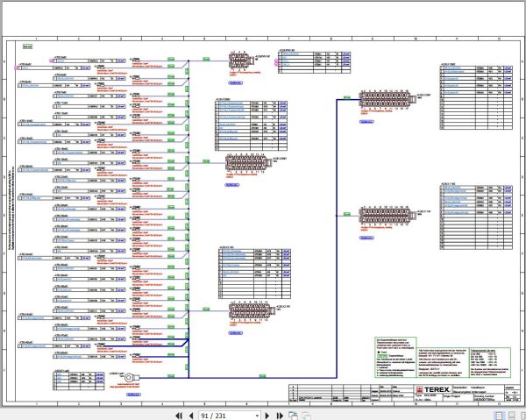
Task: Go forward to the next view
Action: coord(306,416)
